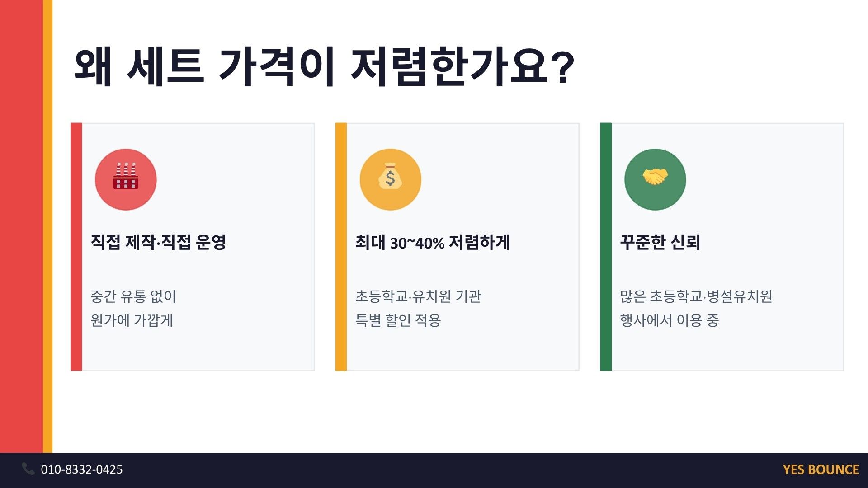Viewport: 868px width, 488px height.
Task: Select the slide title 왜 세트 가격이 저렴한가요?
Action: (x=324, y=67)
